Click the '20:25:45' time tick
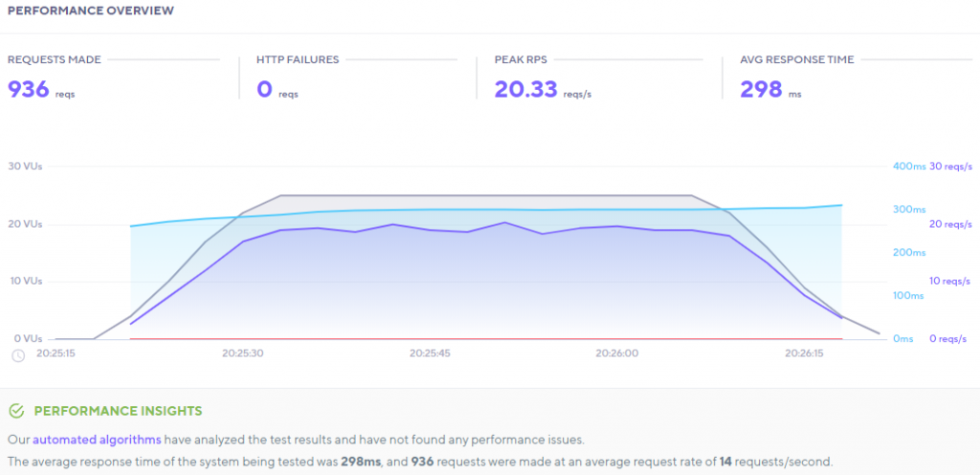The height and width of the screenshot is (475, 980). pos(430,353)
